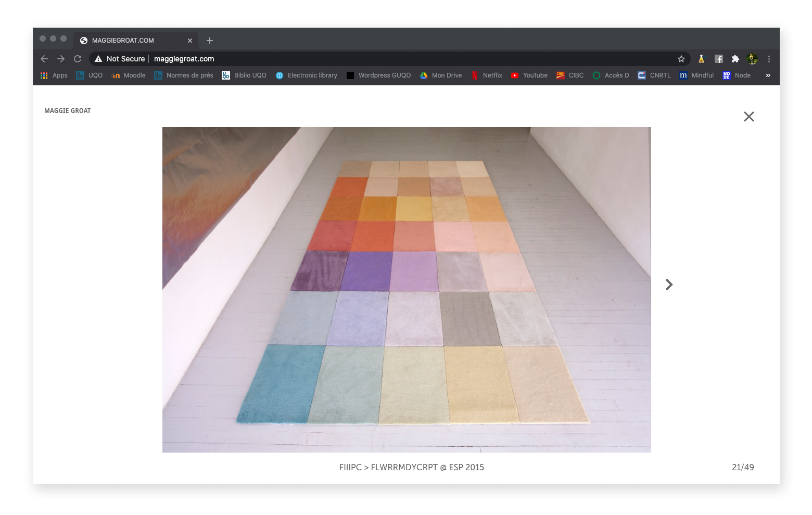
Task: Open the Apps bookmark shortcut
Action: pos(54,75)
